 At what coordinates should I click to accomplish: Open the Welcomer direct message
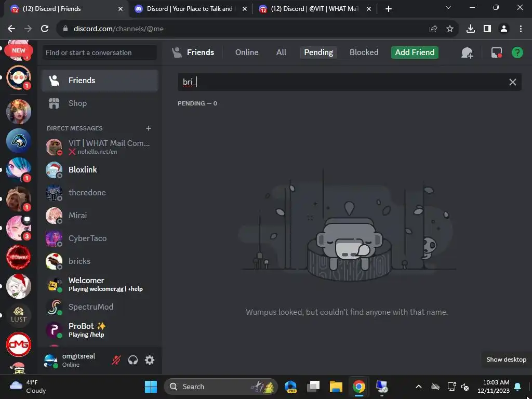[x=99, y=284]
